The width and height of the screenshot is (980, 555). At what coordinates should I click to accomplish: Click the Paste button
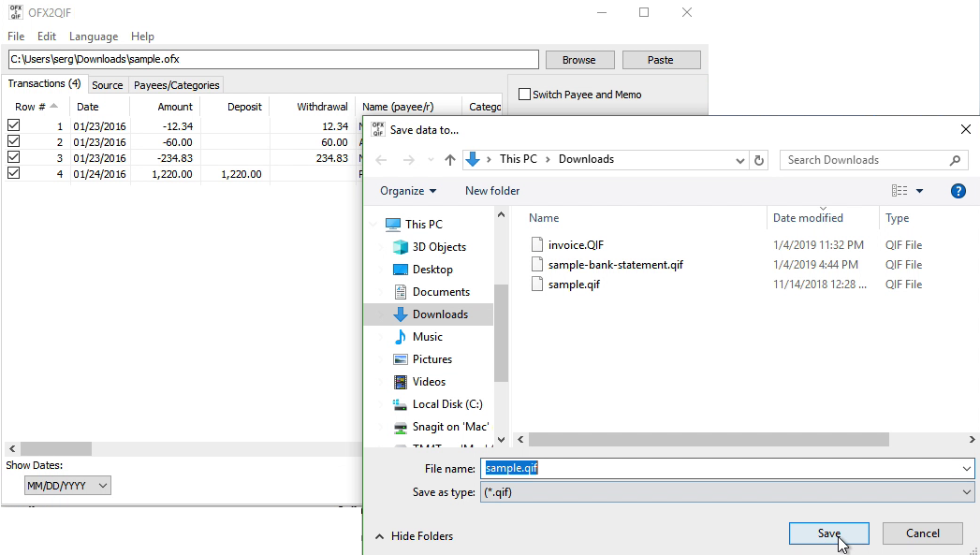[x=661, y=60]
